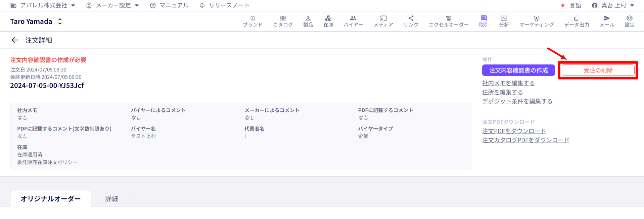Switch to the 詳細 tab

coord(112,199)
